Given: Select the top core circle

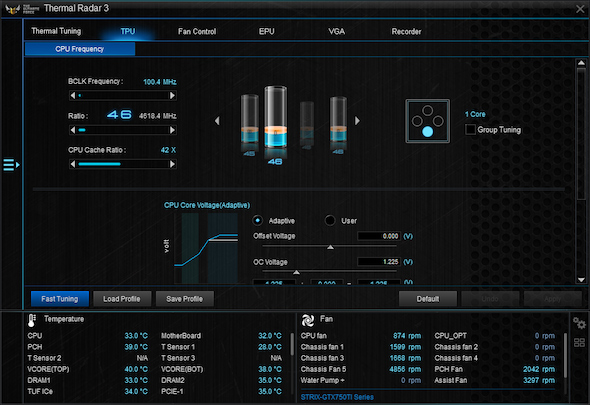Looking at the screenshot, I should [x=427, y=110].
